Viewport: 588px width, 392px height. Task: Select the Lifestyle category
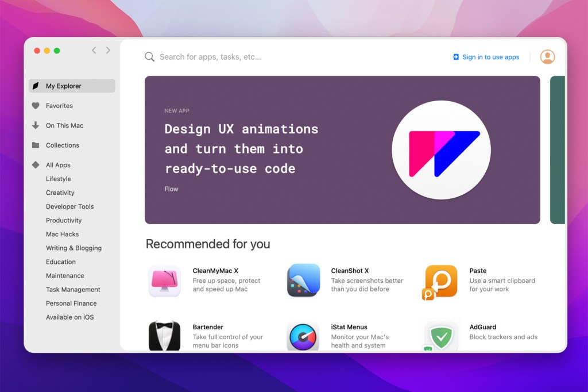(59, 179)
